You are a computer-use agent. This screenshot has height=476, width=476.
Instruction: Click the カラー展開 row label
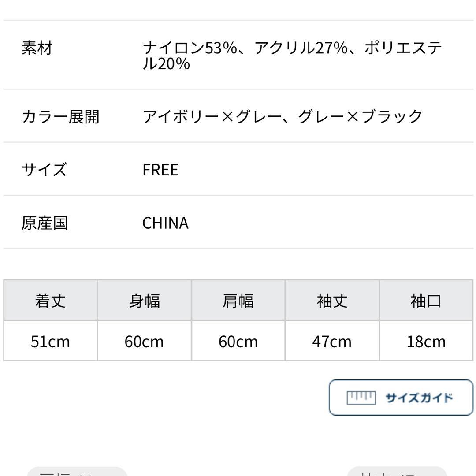click(60, 117)
